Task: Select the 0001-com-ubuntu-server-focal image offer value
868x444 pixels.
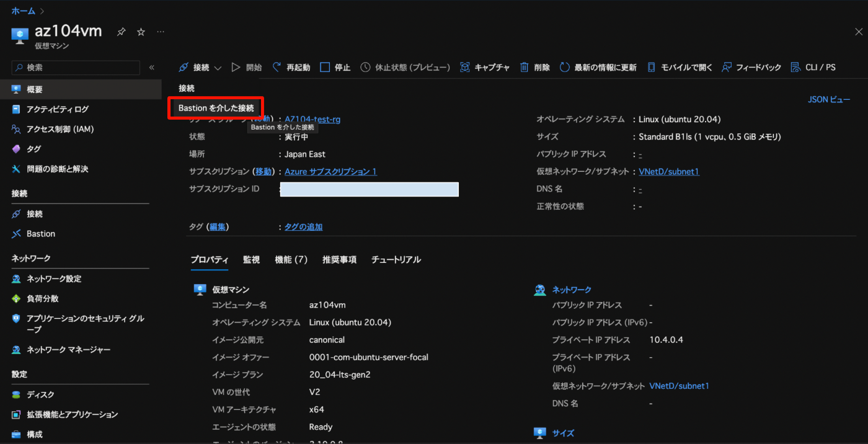Action: pyautogui.click(x=369, y=357)
